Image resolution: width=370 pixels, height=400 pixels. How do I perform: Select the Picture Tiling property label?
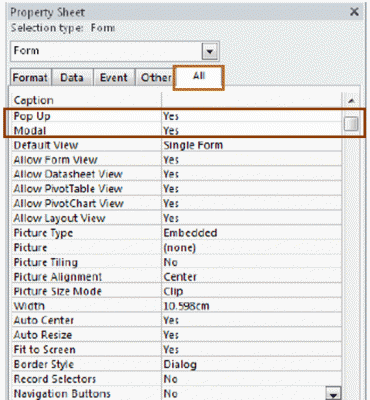click(x=46, y=262)
